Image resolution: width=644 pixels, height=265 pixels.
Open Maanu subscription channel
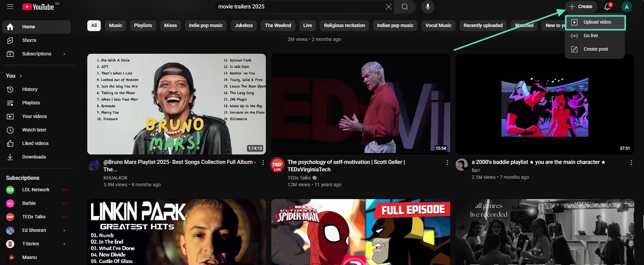(37, 257)
